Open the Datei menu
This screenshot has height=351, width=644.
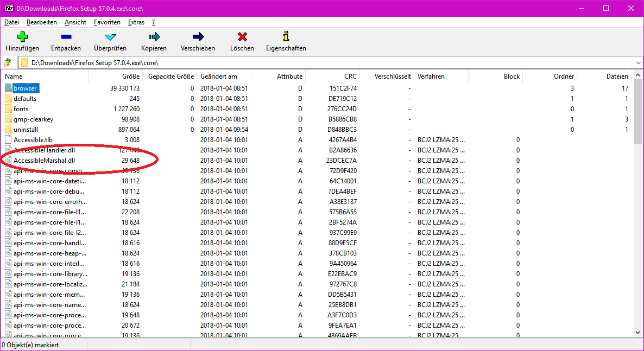click(x=11, y=22)
